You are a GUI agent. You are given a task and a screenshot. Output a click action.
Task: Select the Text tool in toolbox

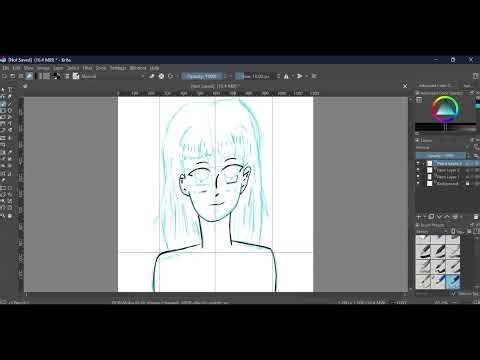(10, 89)
